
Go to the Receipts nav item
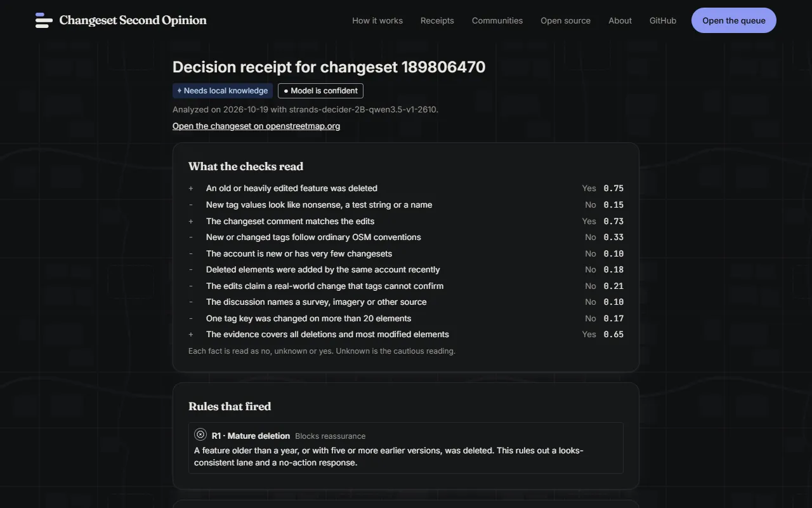(x=437, y=20)
